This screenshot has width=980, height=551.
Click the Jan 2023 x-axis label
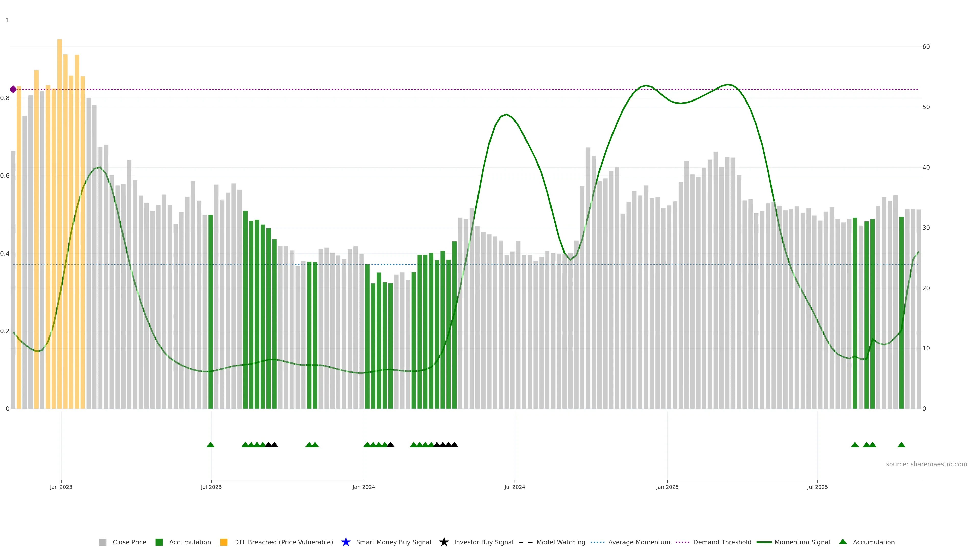click(61, 487)
